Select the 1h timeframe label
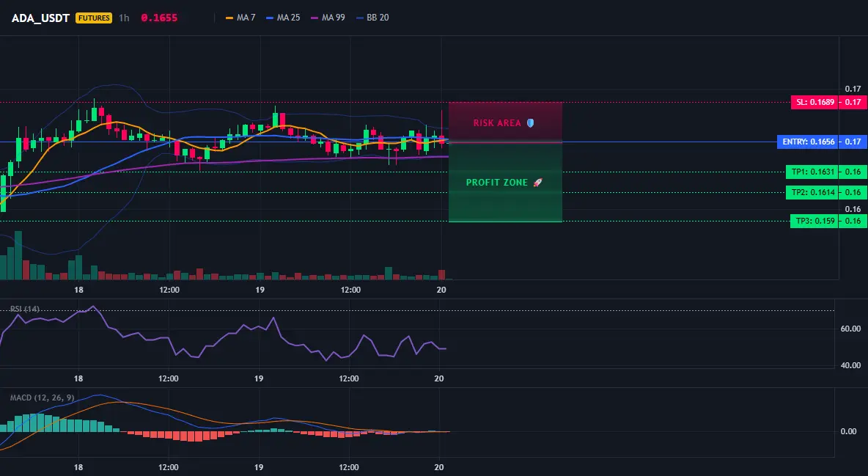868x476 pixels. click(124, 18)
